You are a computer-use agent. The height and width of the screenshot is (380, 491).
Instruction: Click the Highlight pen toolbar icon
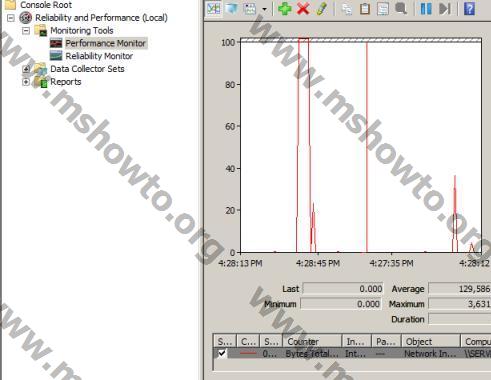tap(321, 9)
